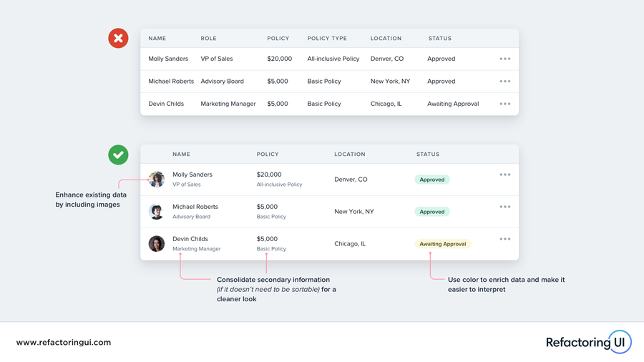Click Devin Childs' avatar photo
This screenshot has width=644, height=362.
(157, 243)
